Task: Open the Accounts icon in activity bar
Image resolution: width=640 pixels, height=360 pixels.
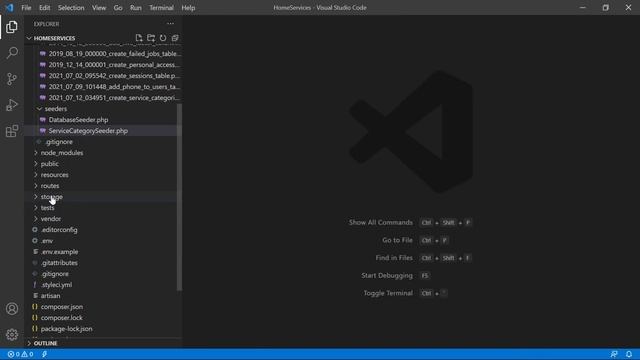Action: click(12, 309)
